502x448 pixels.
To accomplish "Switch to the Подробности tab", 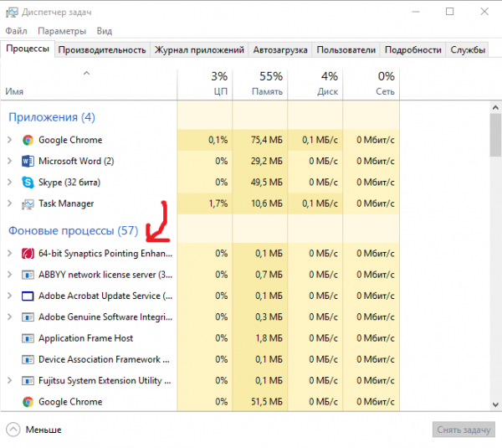I will (413, 50).
